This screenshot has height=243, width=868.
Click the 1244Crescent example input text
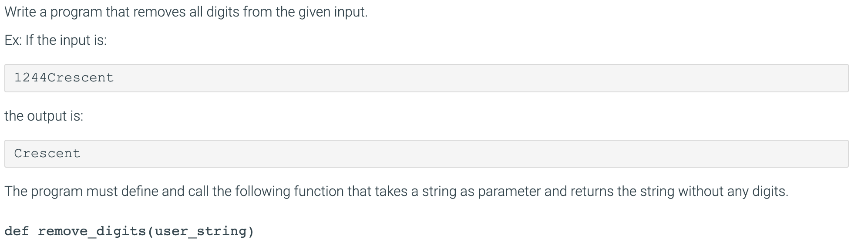pyautogui.click(x=64, y=78)
